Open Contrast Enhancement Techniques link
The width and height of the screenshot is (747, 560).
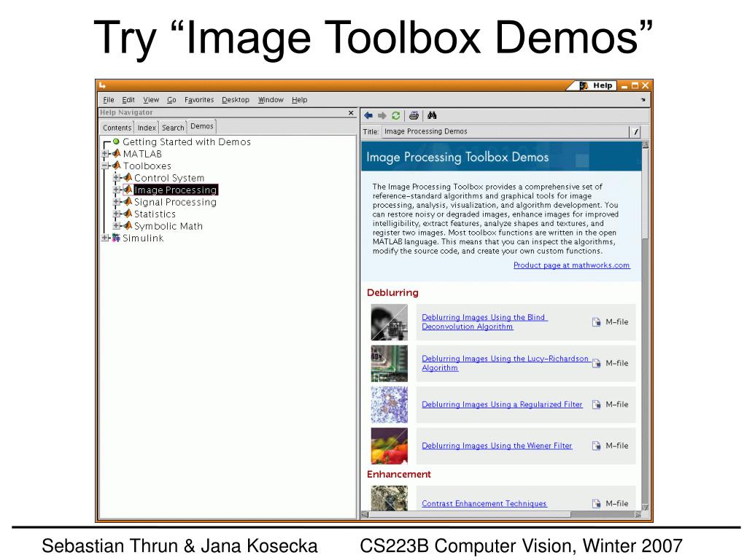(x=484, y=503)
